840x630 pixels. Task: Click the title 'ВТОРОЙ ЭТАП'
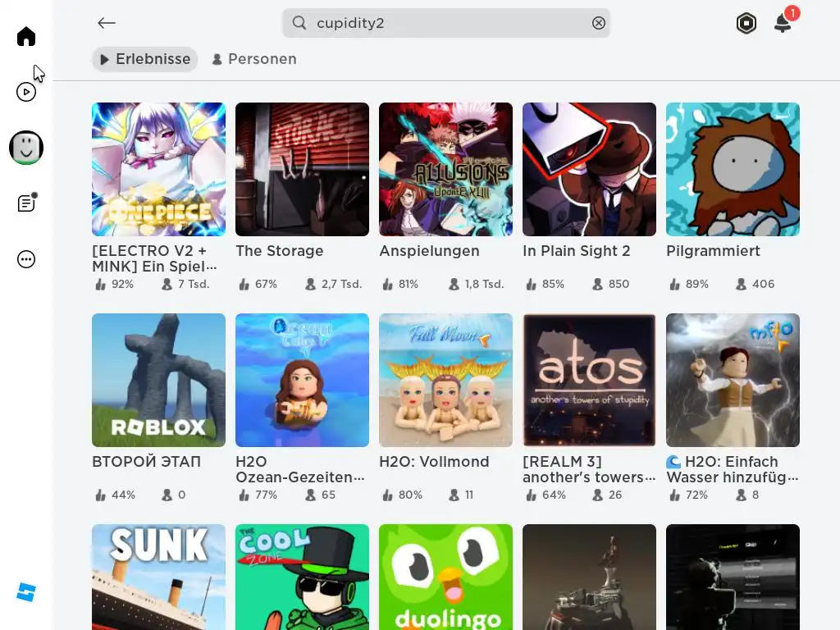(146, 462)
